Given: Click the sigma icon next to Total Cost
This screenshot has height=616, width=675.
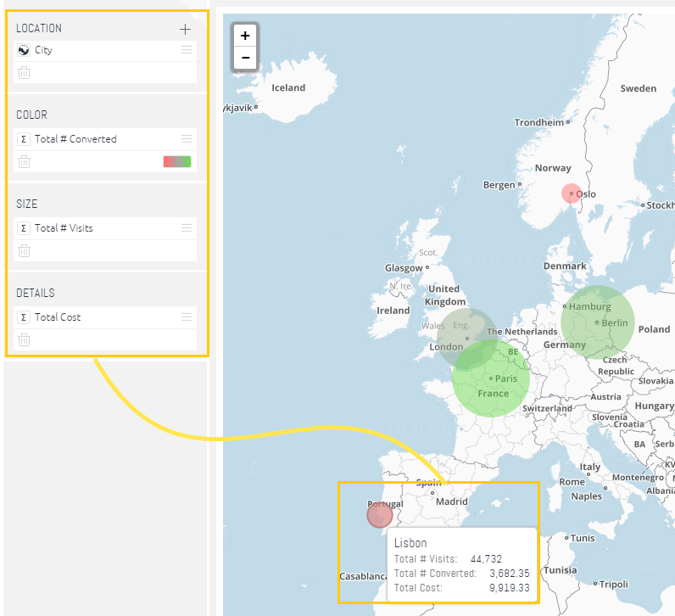Looking at the screenshot, I should (24, 317).
